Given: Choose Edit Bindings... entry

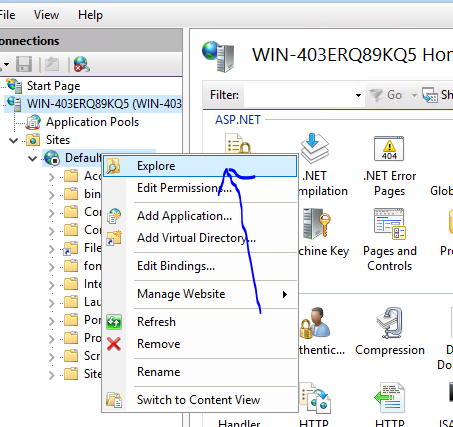Looking at the screenshot, I should [x=200, y=266].
